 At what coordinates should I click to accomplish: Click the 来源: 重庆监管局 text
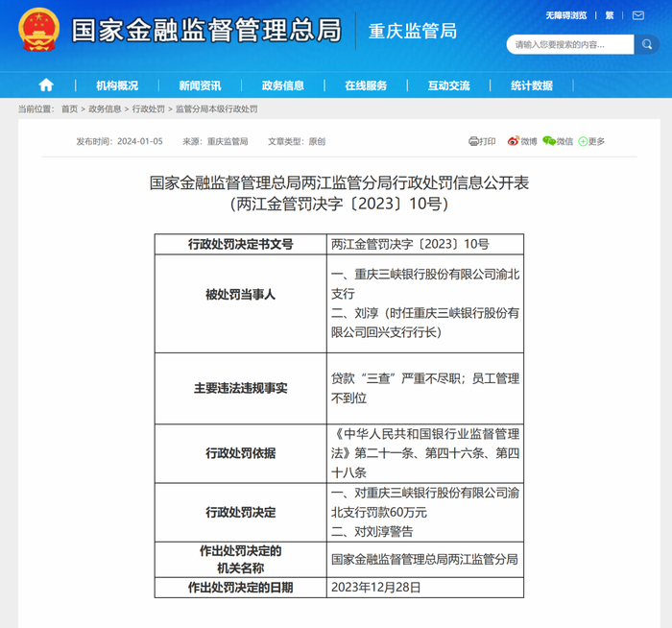click(215, 141)
